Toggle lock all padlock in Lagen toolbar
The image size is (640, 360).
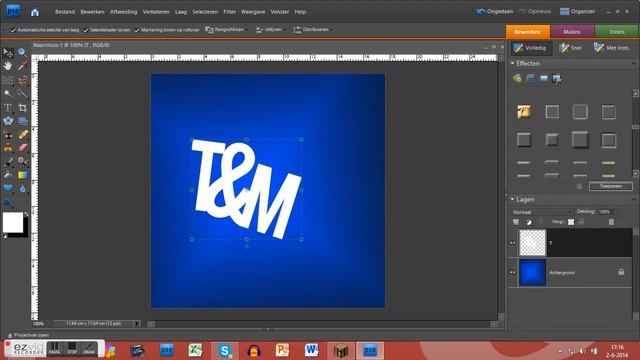[x=581, y=222]
